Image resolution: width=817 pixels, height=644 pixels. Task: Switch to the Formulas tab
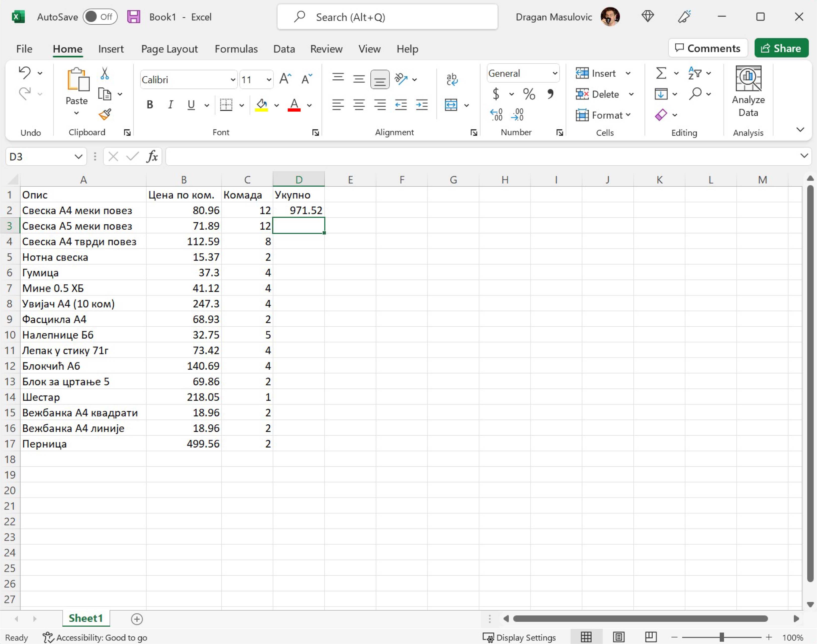pos(236,49)
